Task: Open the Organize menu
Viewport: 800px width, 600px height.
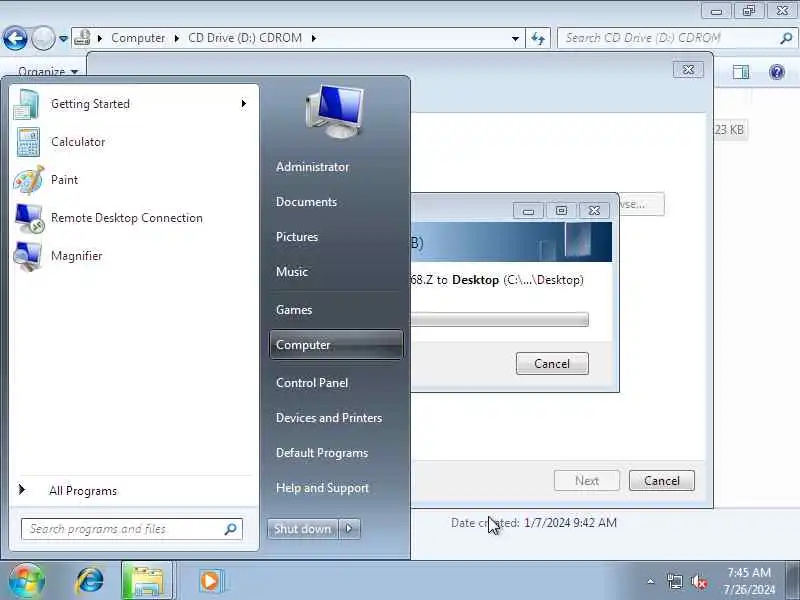Action: click(x=48, y=71)
